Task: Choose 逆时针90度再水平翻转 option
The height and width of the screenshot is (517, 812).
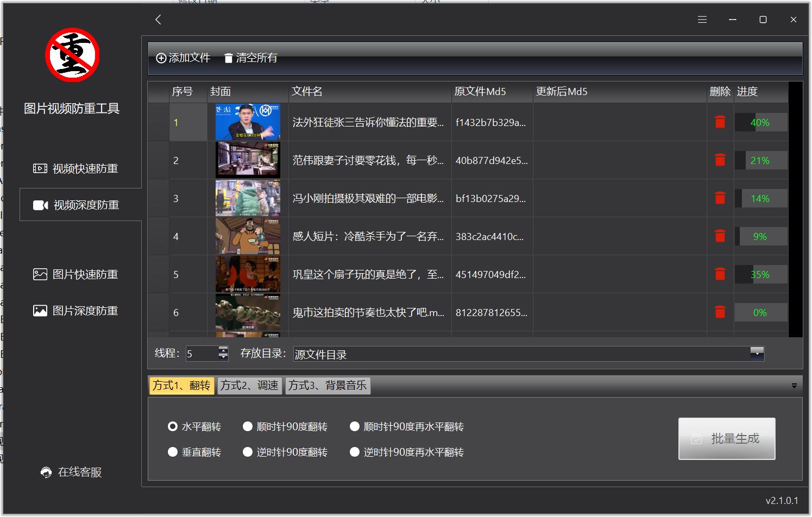Action: pyautogui.click(x=355, y=451)
